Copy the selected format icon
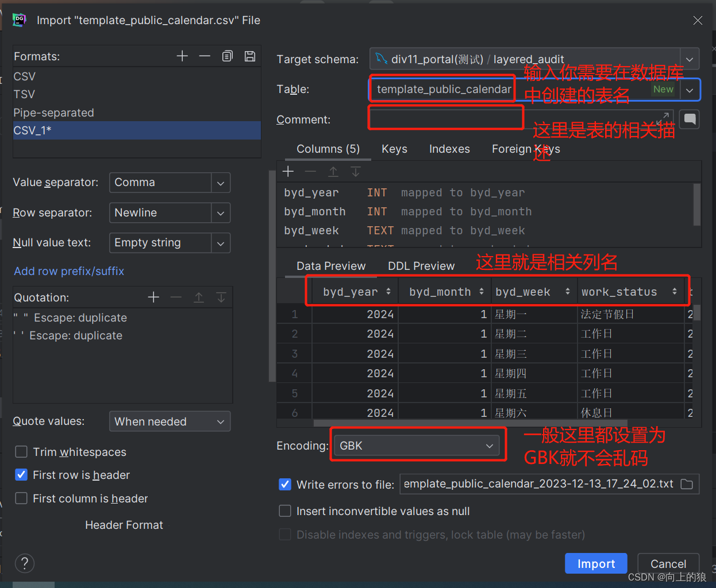 228,56
